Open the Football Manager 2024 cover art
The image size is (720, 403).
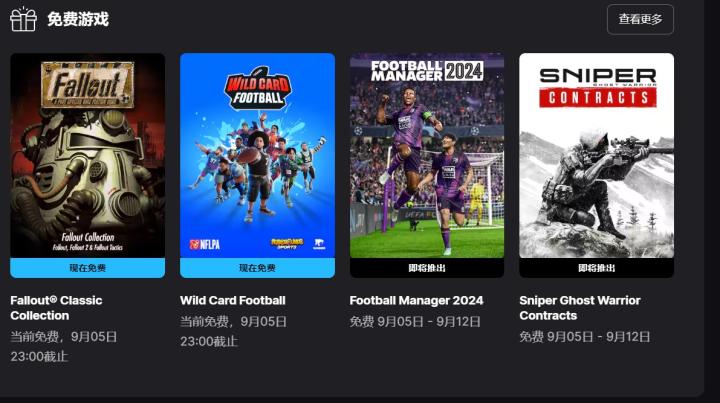point(427,155)
